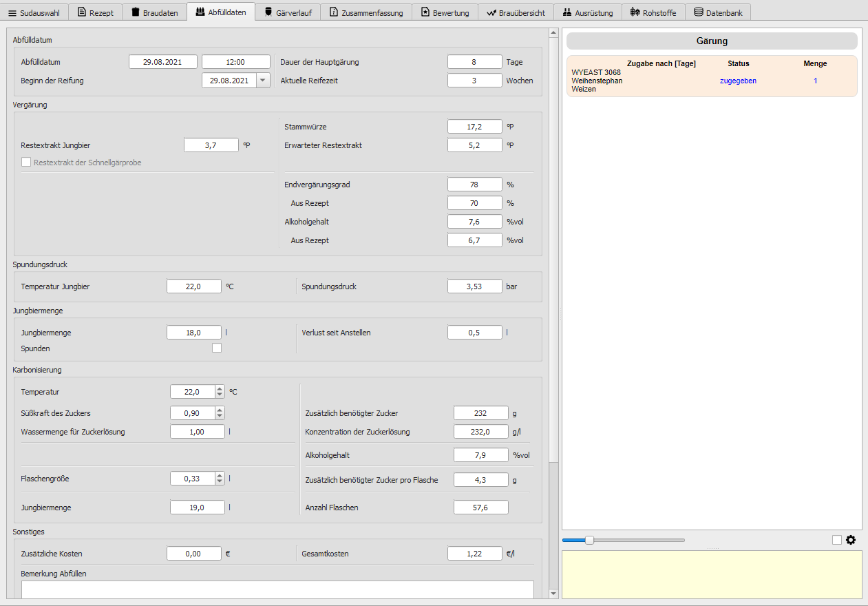Viewport: 868px width, 606px height.
Task: Click the Bemerkung Abfüllen text field
Action: [x=277, y=589]
